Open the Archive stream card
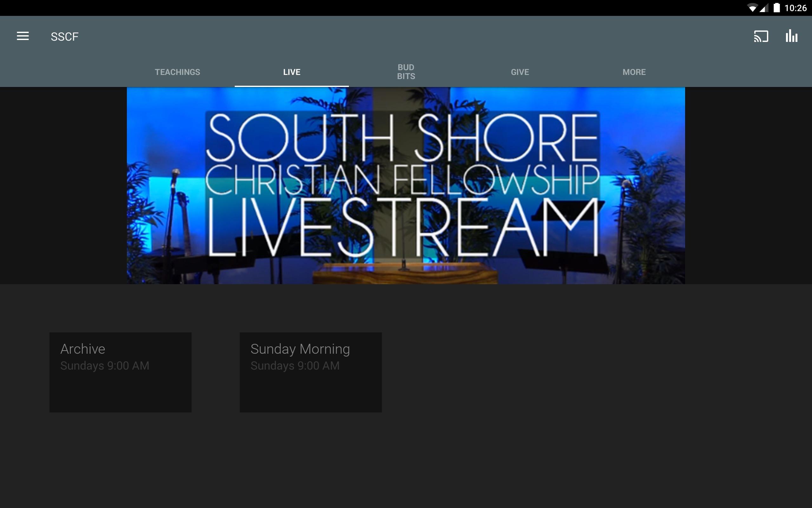 click(121, 372)
